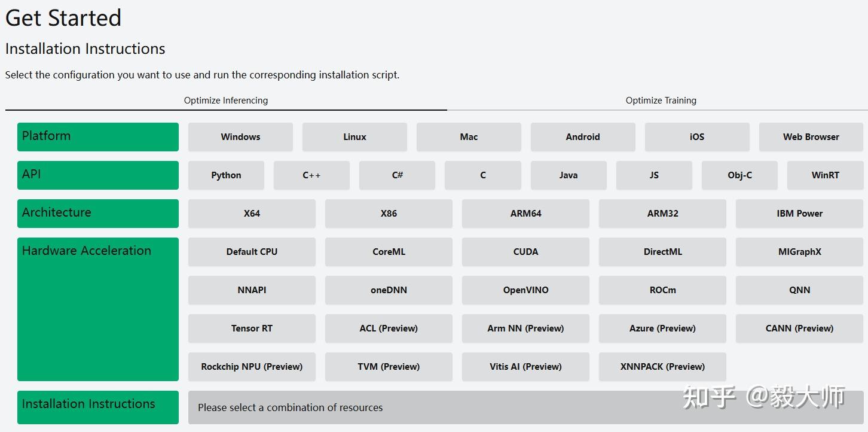Select Python as the API
The image size is (868, 432).
(226, 175)
